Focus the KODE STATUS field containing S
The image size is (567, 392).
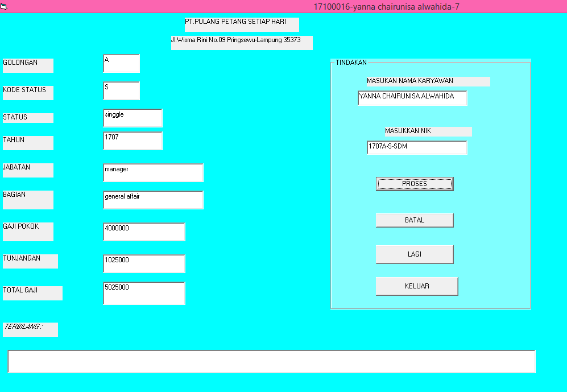click(122, 91)
